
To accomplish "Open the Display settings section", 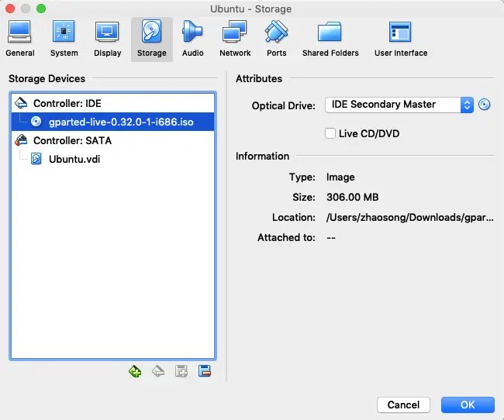I will [107, 40].
